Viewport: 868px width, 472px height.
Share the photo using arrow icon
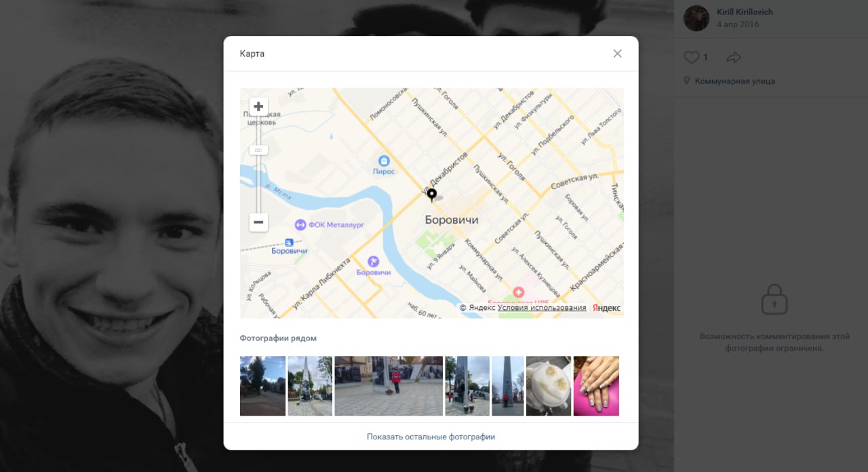pyautogui.click(x=733, y=58)
